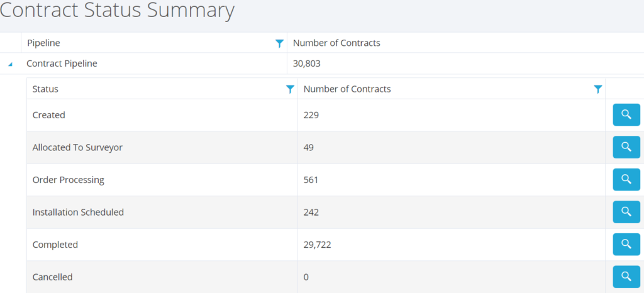
Task: Filter the Pipeline column
Action: tap(279, 43)
